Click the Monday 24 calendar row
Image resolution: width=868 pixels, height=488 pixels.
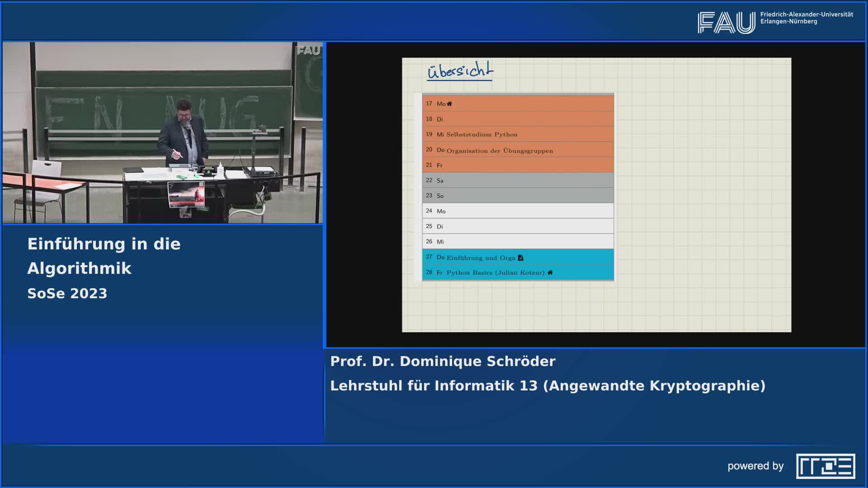[x=518, y=211]
